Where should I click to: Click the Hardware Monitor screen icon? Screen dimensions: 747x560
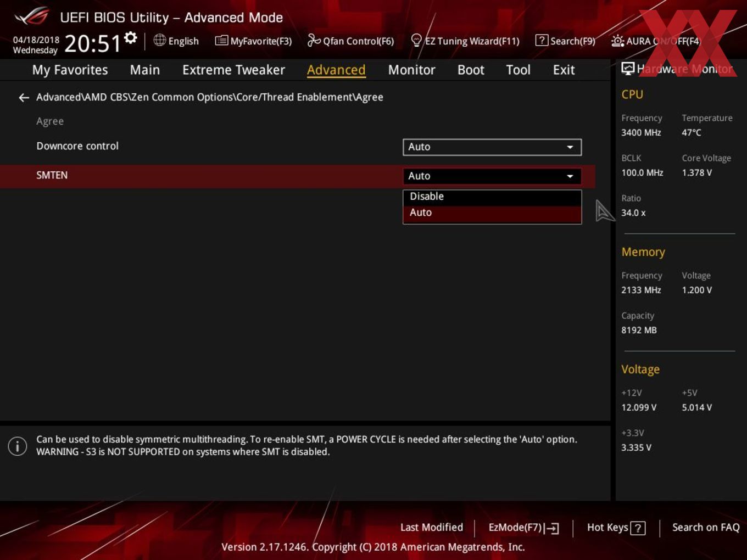[x=628, y=69]
